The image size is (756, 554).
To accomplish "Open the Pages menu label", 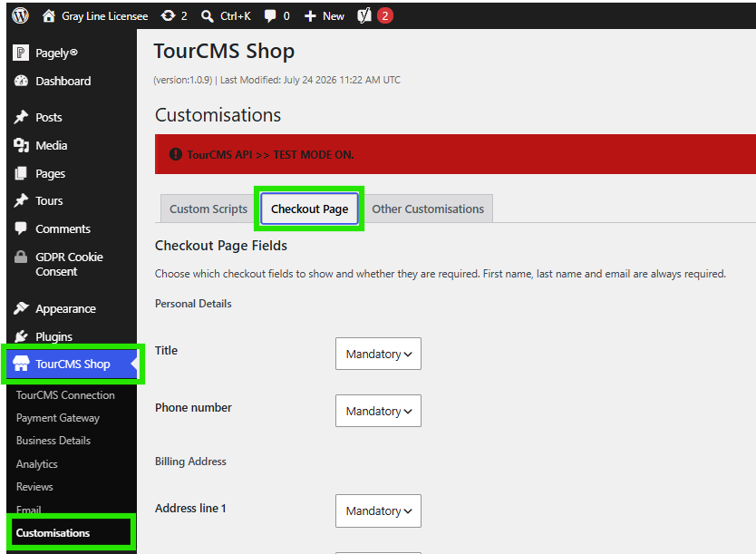I will pyautogui.click(x=50, y=173).
